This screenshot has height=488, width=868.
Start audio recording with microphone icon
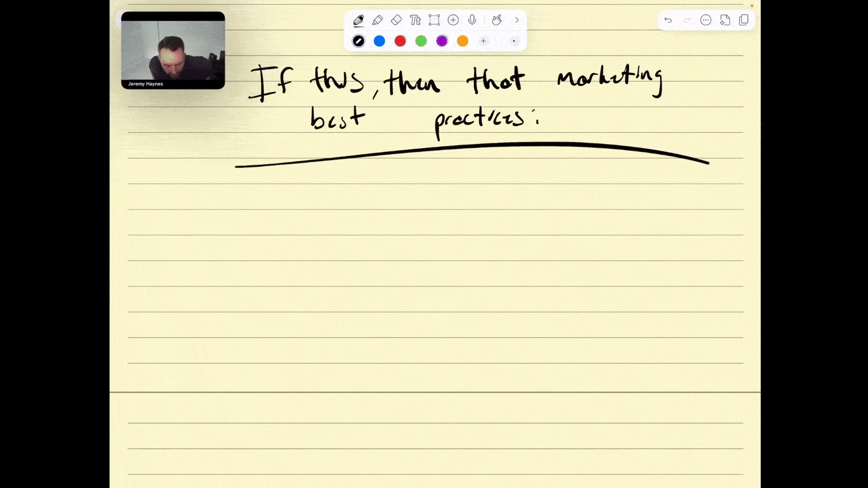pos(472,20)
